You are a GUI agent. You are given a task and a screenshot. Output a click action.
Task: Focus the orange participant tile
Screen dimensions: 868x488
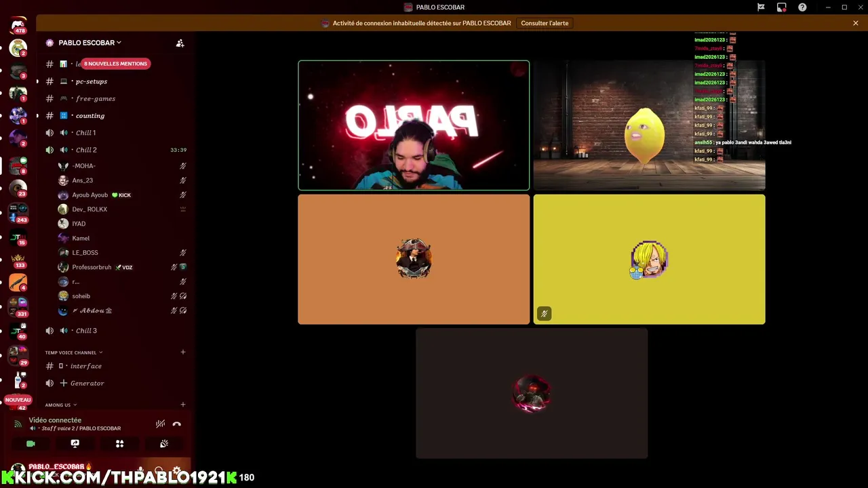[414, 260]
